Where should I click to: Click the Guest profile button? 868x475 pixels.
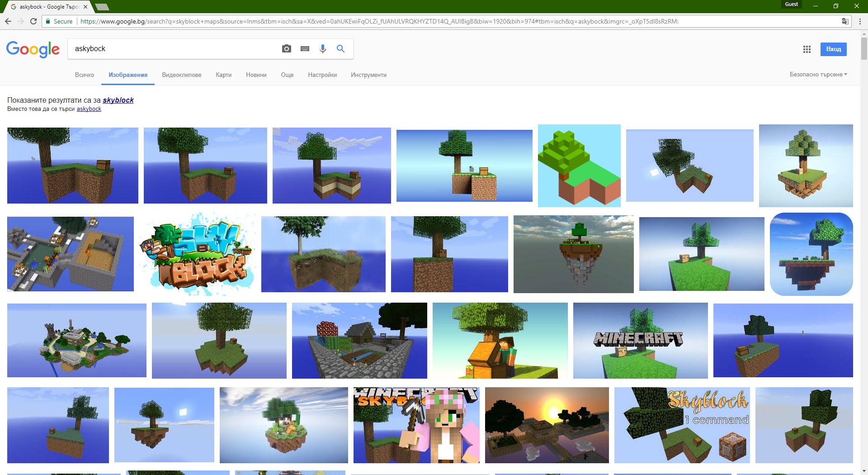click(792, 4)
